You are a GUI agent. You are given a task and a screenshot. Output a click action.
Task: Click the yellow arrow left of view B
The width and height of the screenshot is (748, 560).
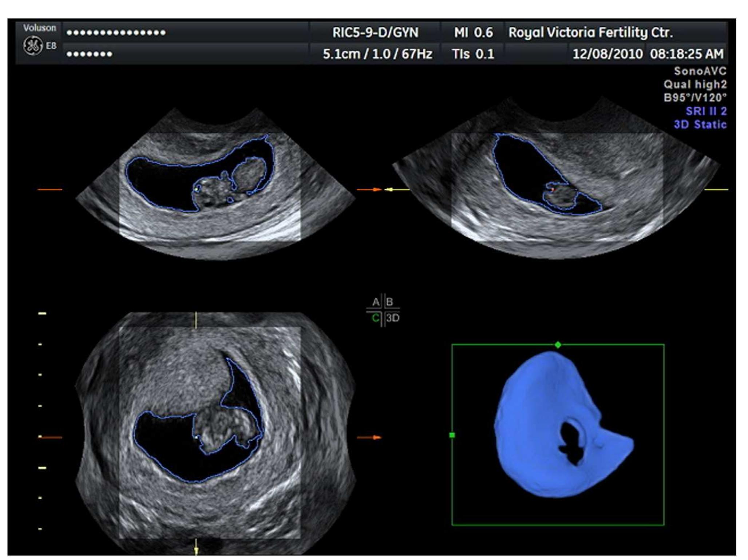pos(398,190)
